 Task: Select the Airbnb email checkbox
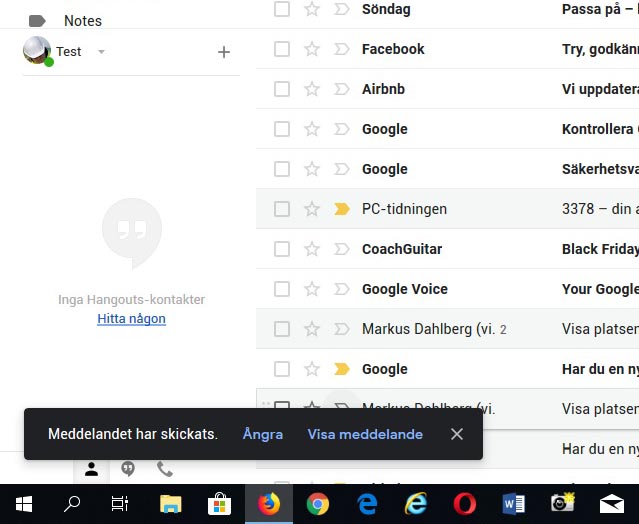[x=282, y=89]
